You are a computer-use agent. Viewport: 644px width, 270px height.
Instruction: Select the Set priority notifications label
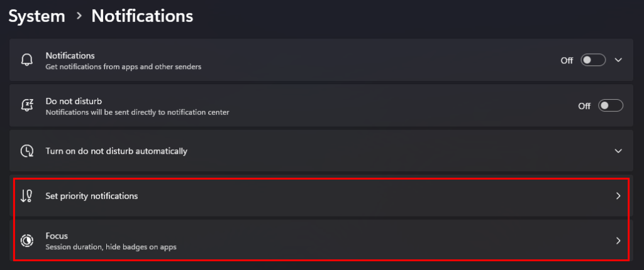click(92, 196)
